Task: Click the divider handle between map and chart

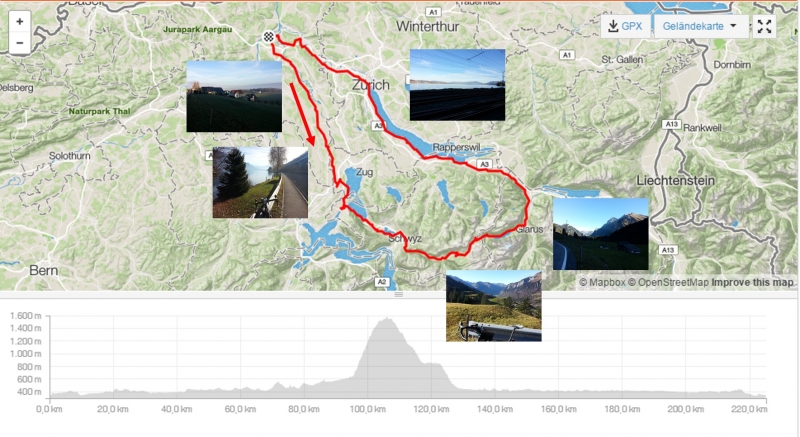Action: [x=399, y=295]
